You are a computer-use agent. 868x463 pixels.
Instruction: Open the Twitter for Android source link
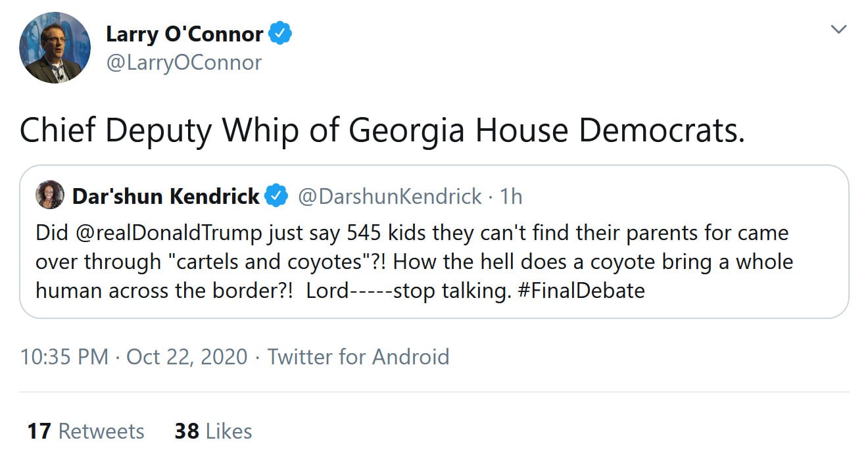click(x=358, y=356)
